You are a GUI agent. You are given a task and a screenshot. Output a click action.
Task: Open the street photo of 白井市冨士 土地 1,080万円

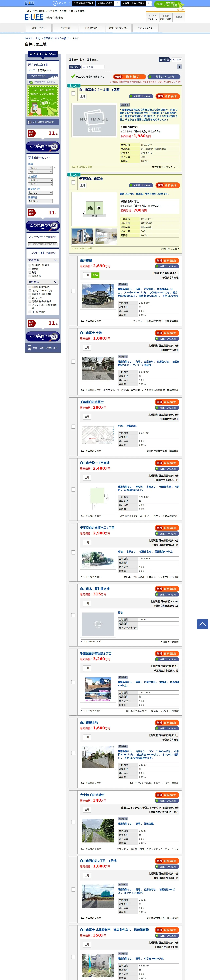[x=98, y=369]
